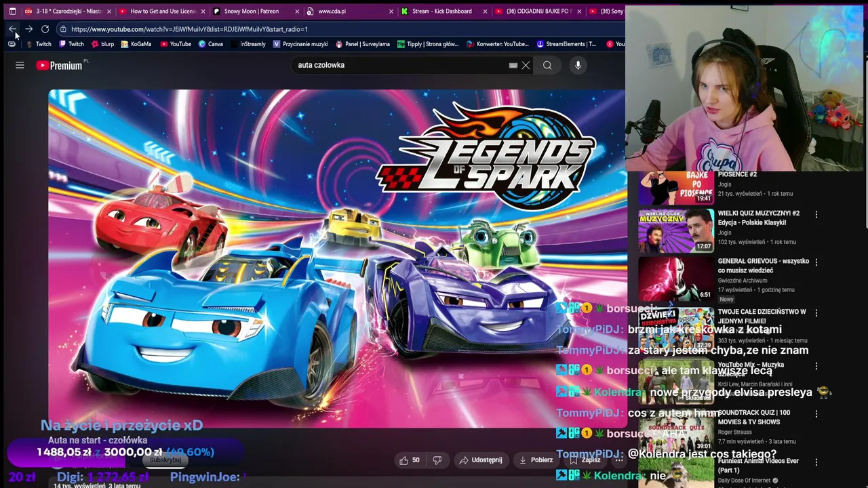Image resolution: width=868 pixels, height=488 pixels.
Task: Open the second Twitch bookmark with purple icon
Action: (71, 44)
